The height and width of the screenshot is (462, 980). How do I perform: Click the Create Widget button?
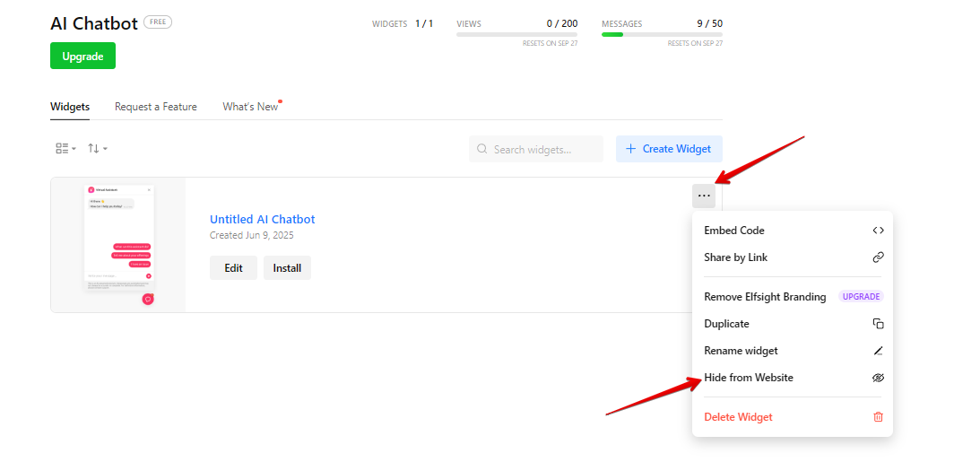pyautogui.click(x=669, y=149)
